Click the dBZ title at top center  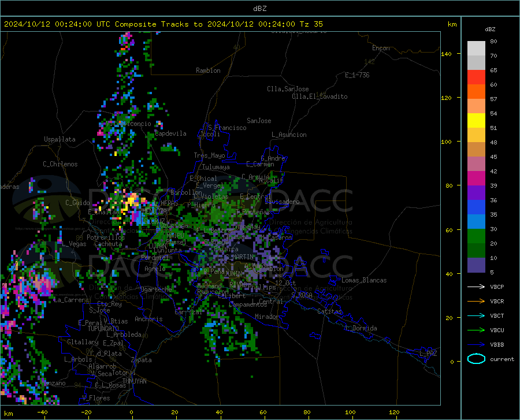tap(259, 9)
